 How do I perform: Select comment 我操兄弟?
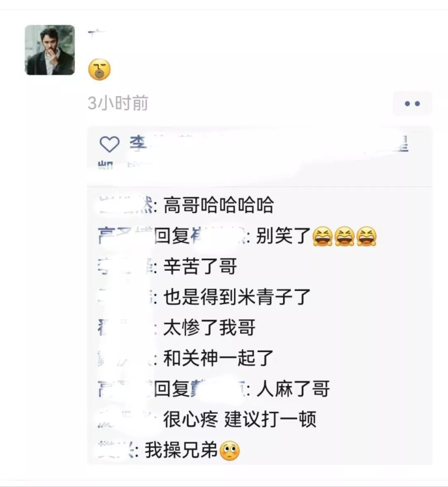181,450
